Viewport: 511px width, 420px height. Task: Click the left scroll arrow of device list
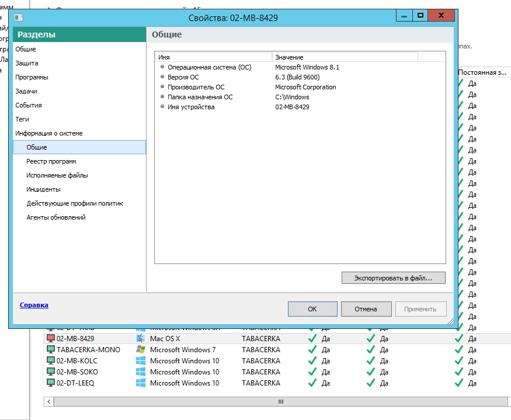(x=49, y=401)
